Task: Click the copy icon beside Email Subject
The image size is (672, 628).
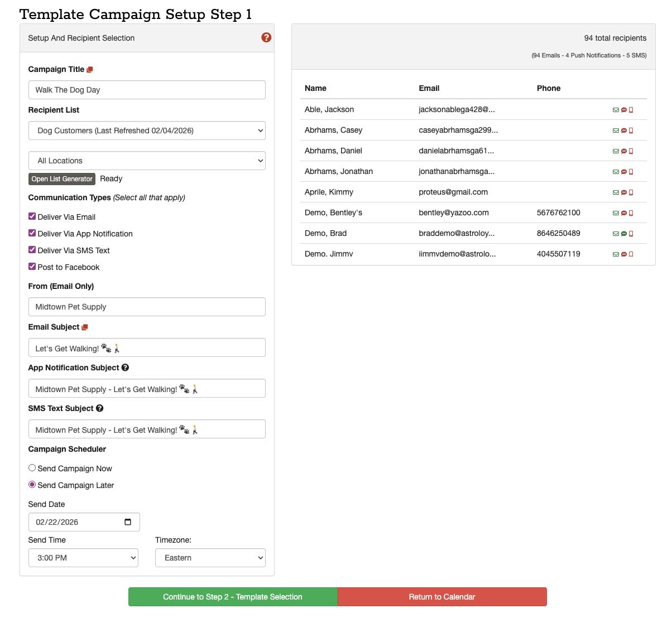Action: [85, 327]
